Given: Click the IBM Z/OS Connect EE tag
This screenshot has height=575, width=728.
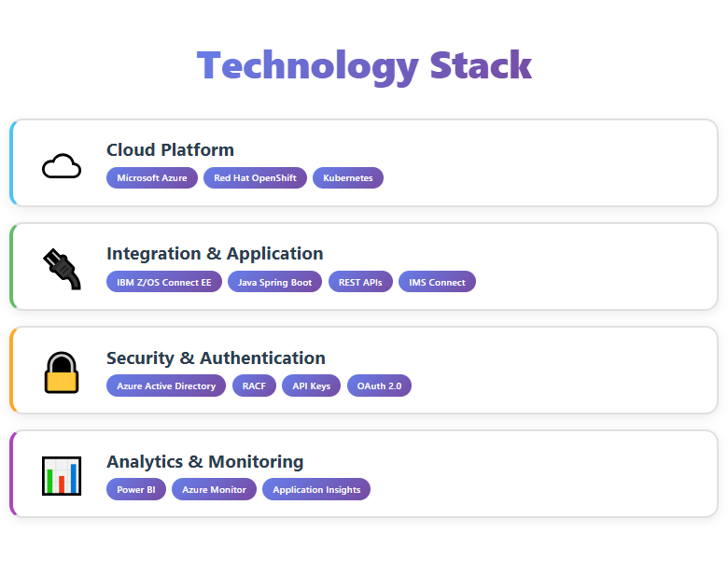Looking at the screenshot, I should click(164, 282).
